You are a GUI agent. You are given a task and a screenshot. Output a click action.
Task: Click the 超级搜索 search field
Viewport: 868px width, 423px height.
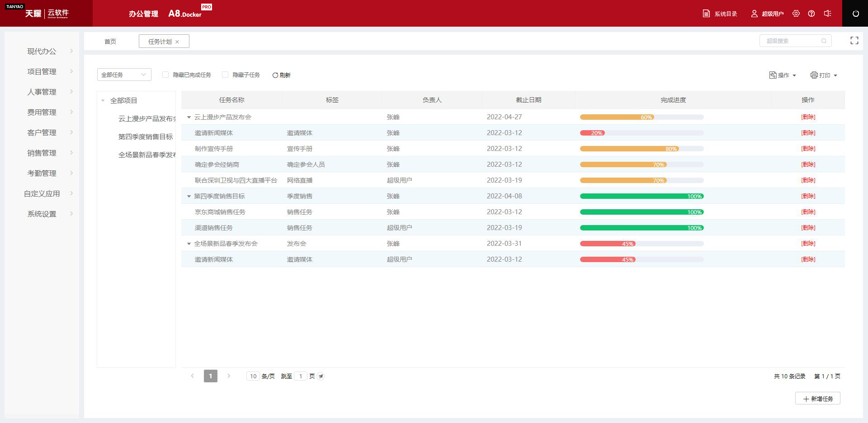792,41
